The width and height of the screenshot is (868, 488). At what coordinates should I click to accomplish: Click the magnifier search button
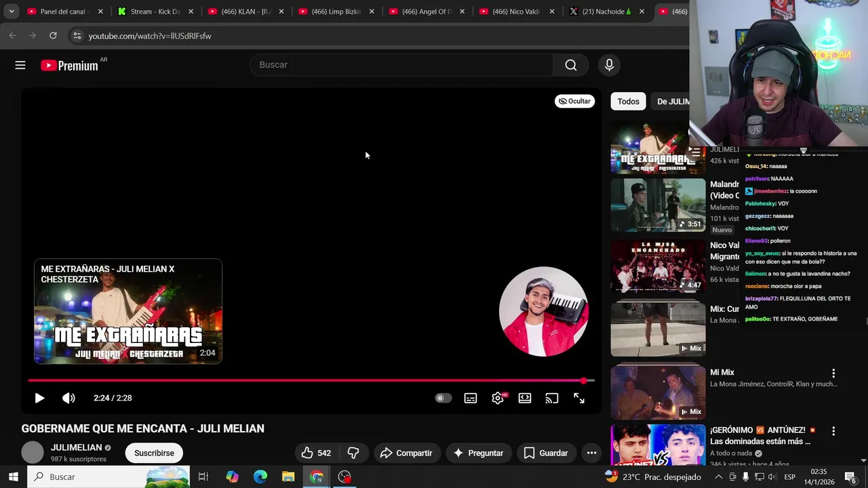pos(571,65)
